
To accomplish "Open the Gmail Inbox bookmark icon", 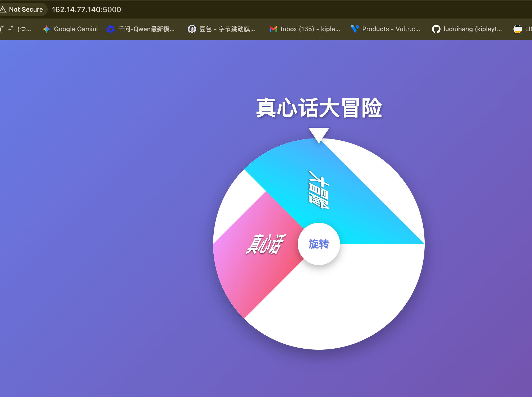I will (x=273, y=29).
